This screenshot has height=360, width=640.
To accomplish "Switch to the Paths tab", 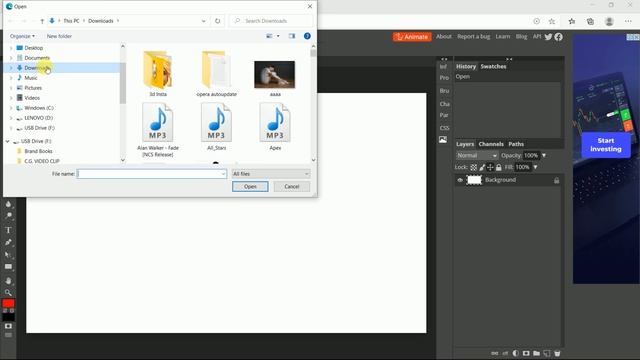I will point(516,144).
